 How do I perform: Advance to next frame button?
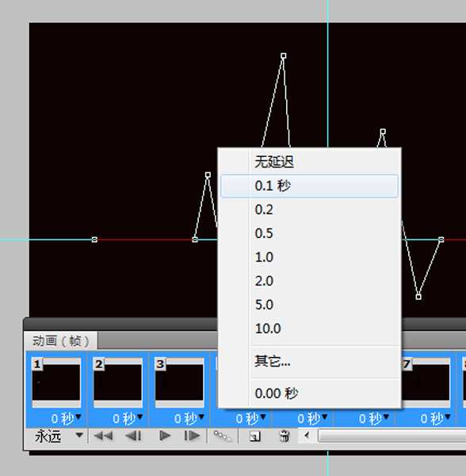(x=192, y=436)
